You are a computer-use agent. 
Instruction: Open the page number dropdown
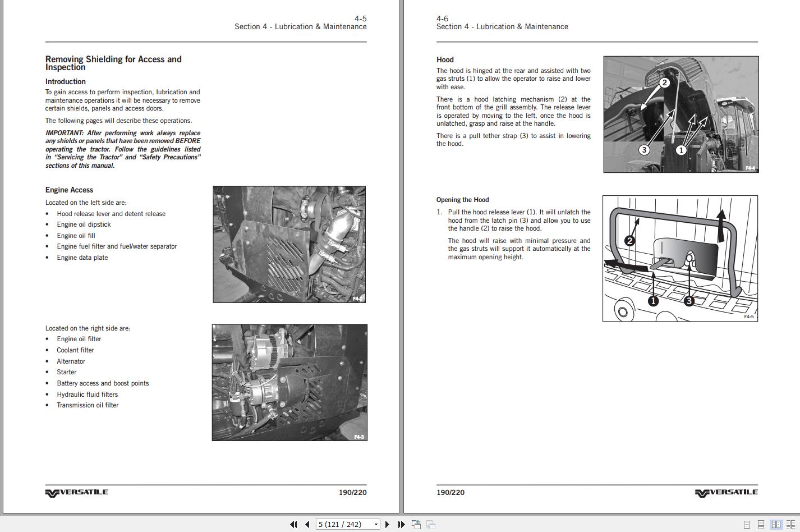point(376,525)
